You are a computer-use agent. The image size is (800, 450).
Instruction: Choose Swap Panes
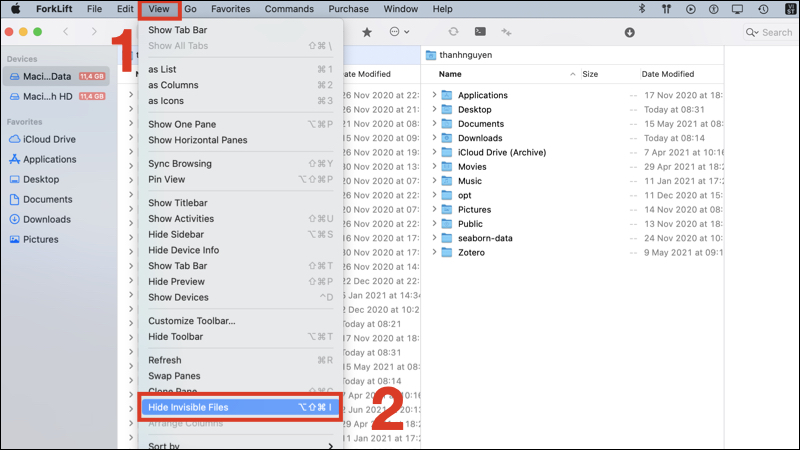coord(240,376)
